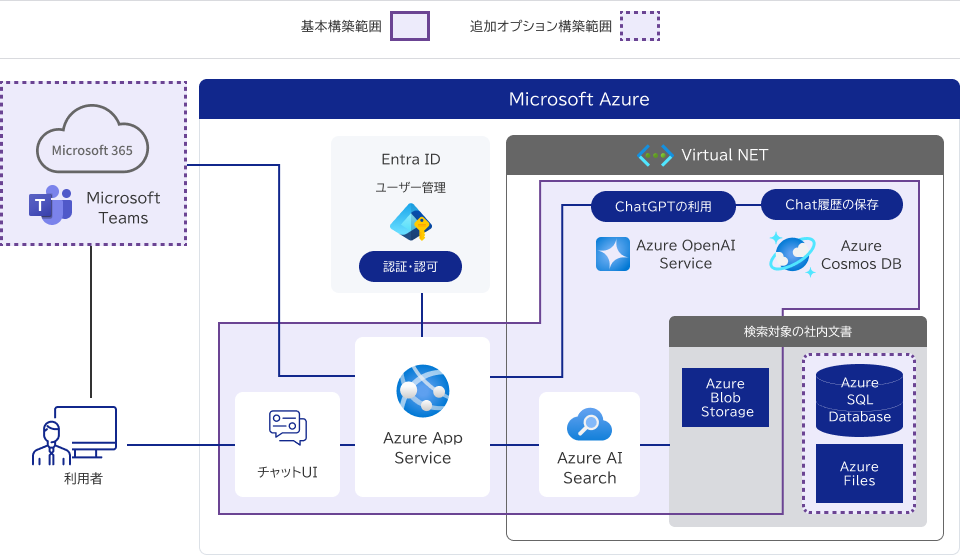
Task: Click the 検索対象の社内文書 header
Action: (x=798, y=331)
